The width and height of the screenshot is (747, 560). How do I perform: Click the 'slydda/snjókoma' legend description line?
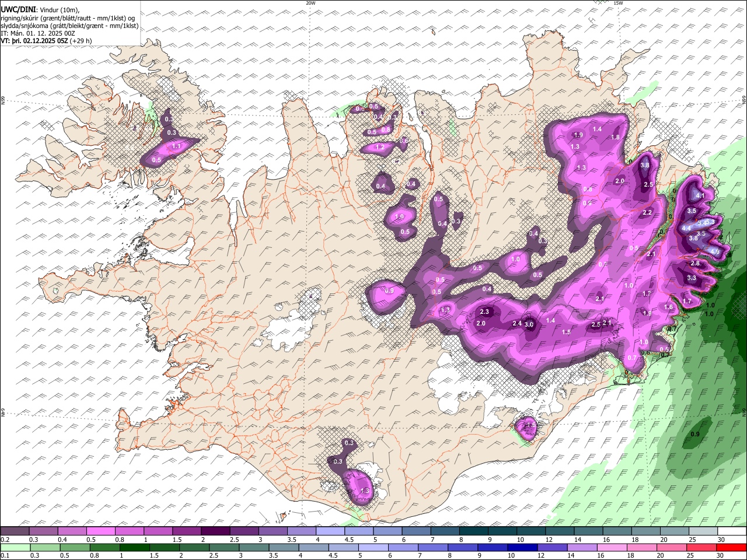[x=69, y=26]
